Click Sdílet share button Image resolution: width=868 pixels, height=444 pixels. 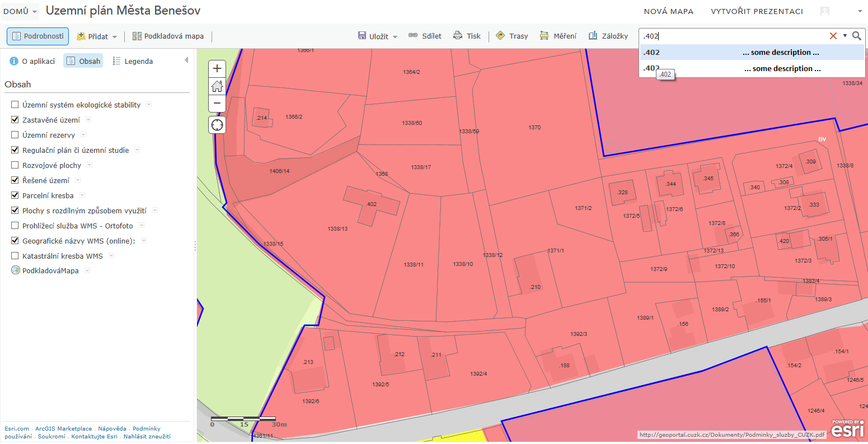coord(425,36)
